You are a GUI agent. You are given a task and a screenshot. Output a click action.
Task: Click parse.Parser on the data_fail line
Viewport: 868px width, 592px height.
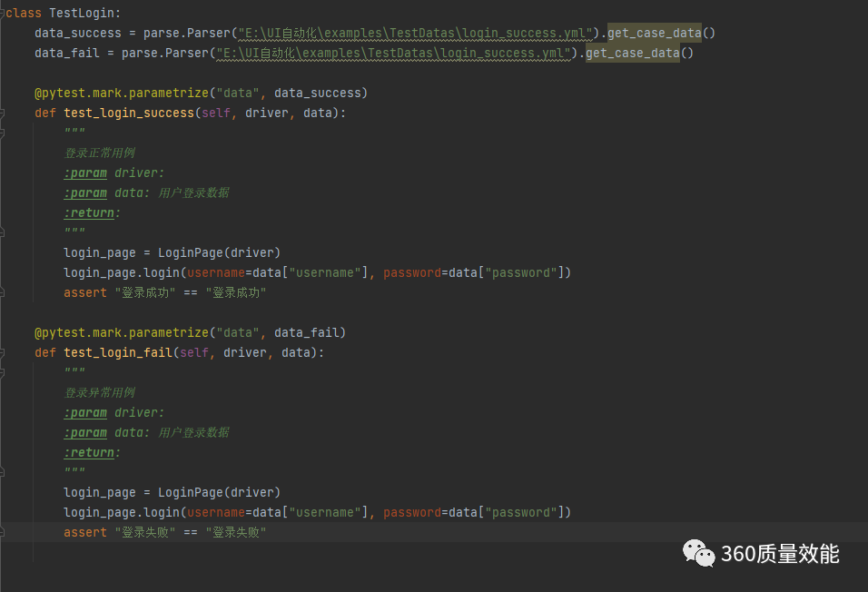coord(165,54)
